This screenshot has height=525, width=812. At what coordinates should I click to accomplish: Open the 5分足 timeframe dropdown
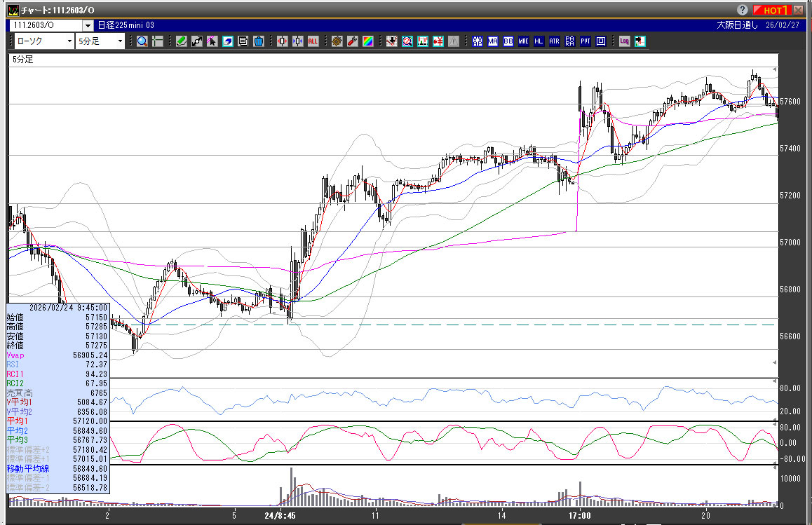pyautogui.click(x=120, y=41)
